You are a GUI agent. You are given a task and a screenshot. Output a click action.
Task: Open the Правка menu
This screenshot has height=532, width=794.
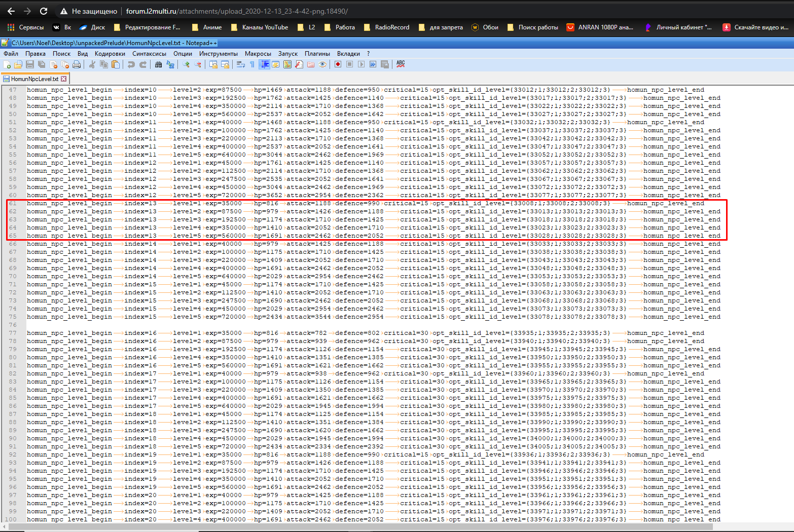click(35, 53)
